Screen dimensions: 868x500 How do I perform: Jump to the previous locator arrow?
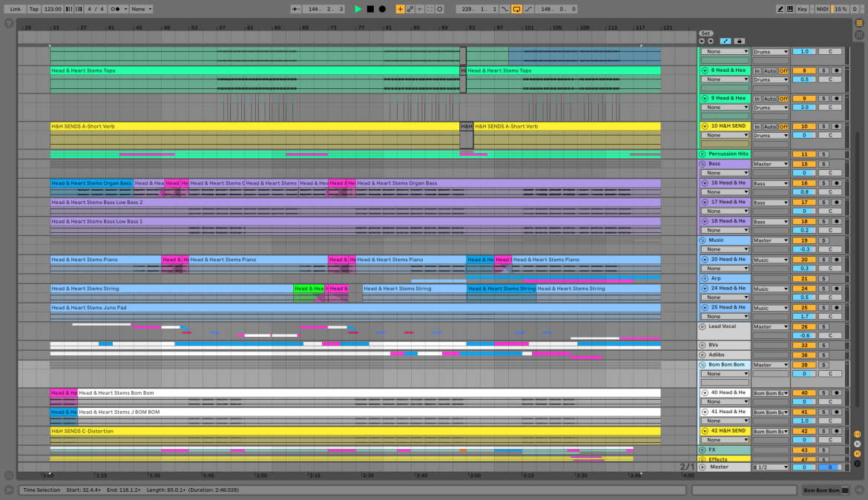pos(702,41)
